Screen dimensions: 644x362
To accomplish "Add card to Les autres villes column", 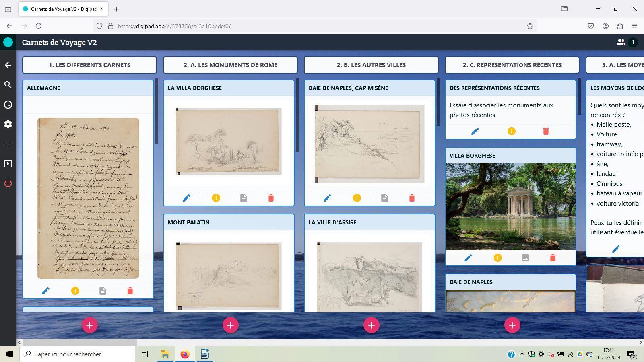I will (x=372, y=325).
